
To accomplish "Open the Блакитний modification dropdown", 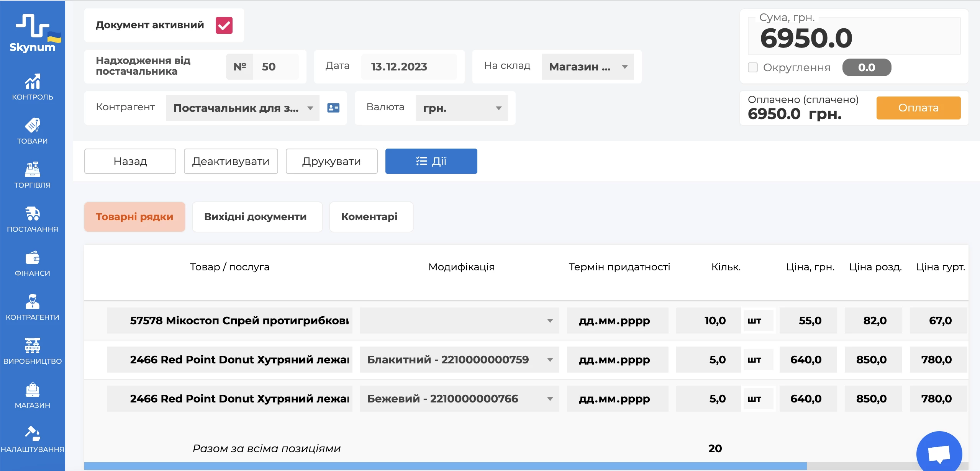I will tap(459, 360).
